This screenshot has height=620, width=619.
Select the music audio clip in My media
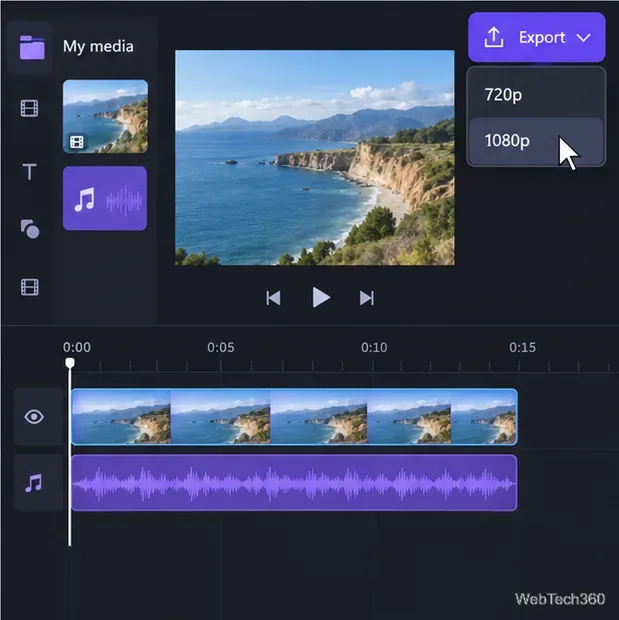105,198
